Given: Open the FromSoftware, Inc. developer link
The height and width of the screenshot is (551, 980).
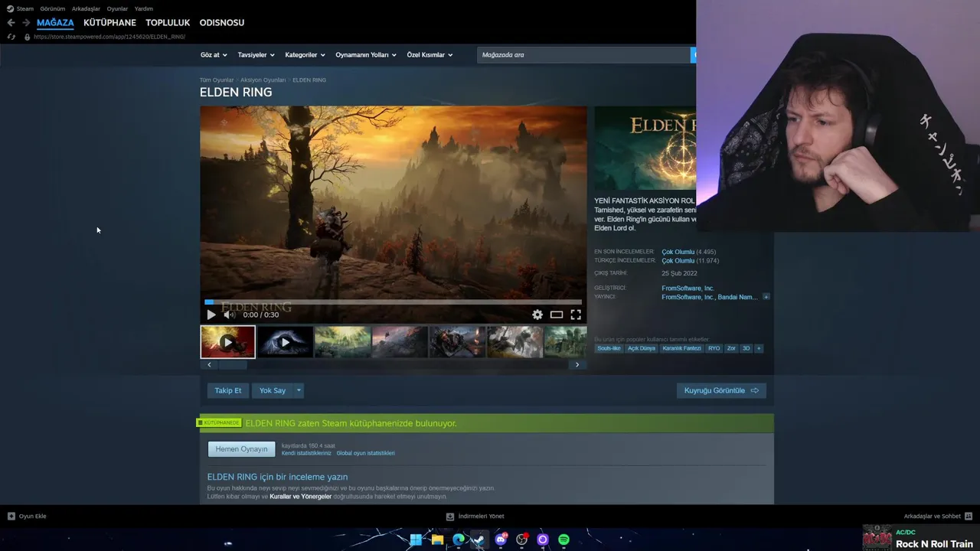Looking at the screenshot, I should (x=688, y=289).
